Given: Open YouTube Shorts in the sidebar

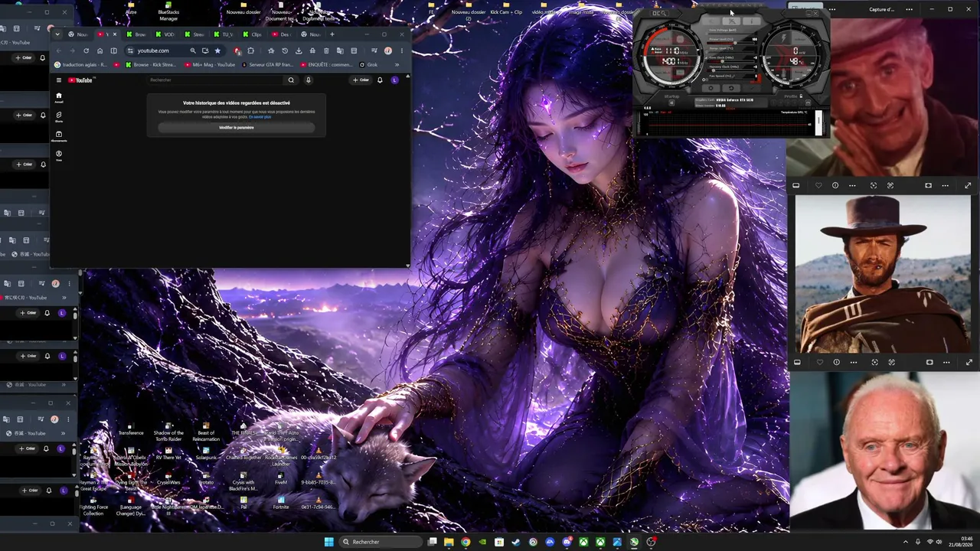Looking at the screenshot, I should [58, 116].
